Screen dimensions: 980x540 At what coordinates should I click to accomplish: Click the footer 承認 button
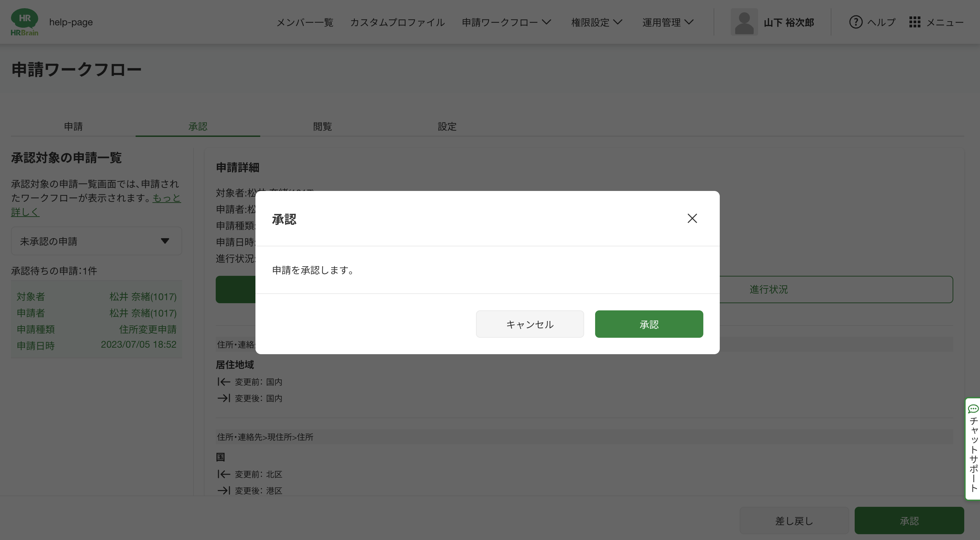909,520
